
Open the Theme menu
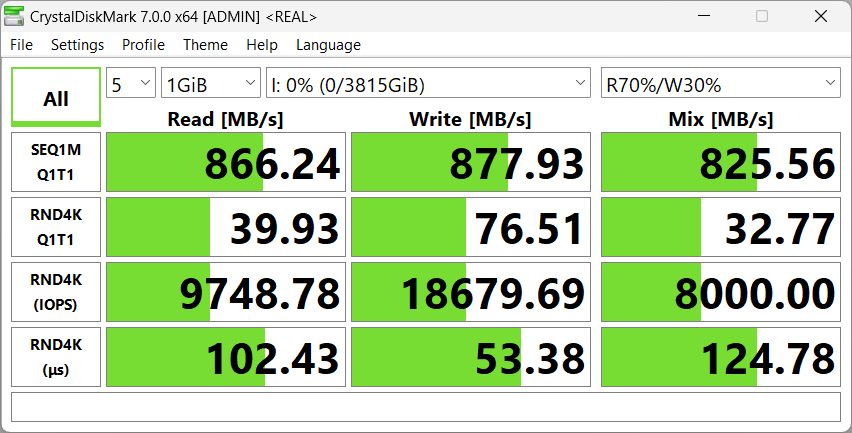(205, 45)
